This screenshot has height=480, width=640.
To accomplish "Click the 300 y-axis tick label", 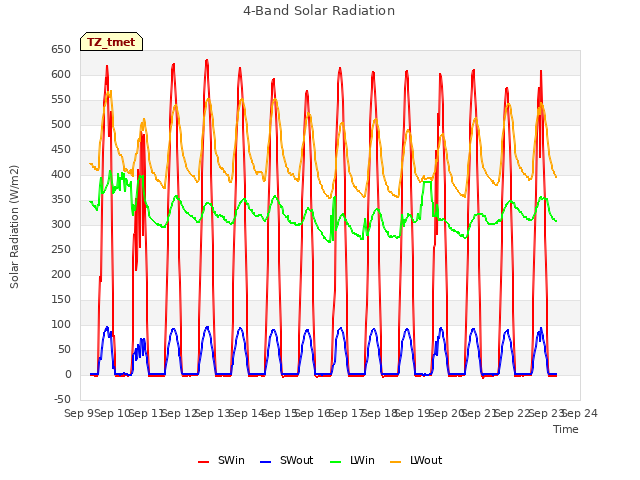I will [x=61, y=224].
